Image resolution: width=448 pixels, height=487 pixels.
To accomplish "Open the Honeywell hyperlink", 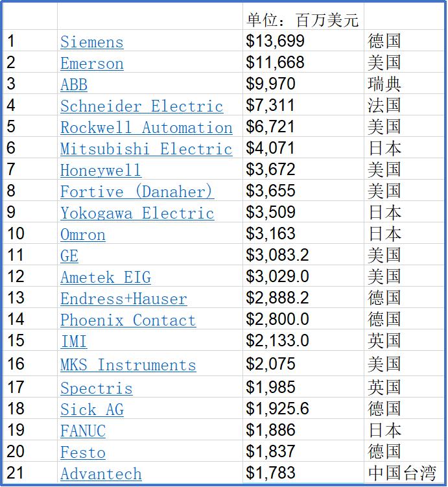I will point(100,171).
